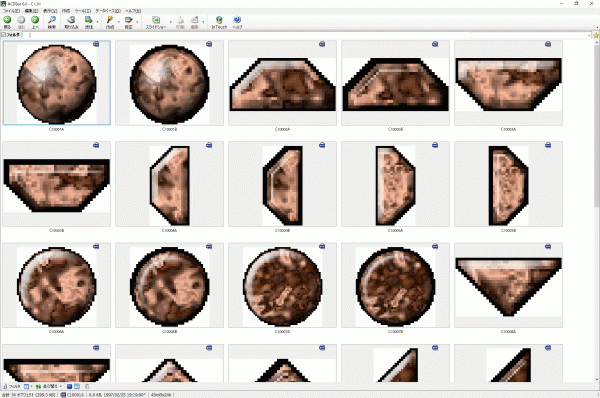Select the C10003A trapezoid thumbnail
The image size is (600, 398).
[x=508, y=83]
